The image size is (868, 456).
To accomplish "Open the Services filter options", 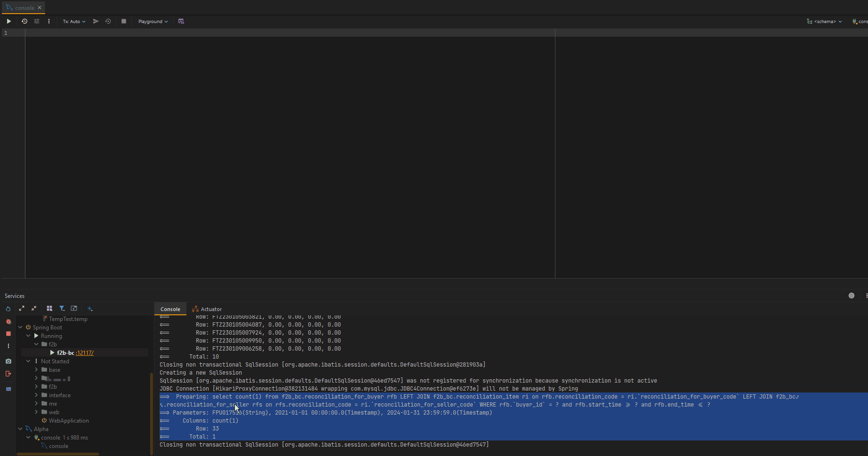I will point(62,308).
